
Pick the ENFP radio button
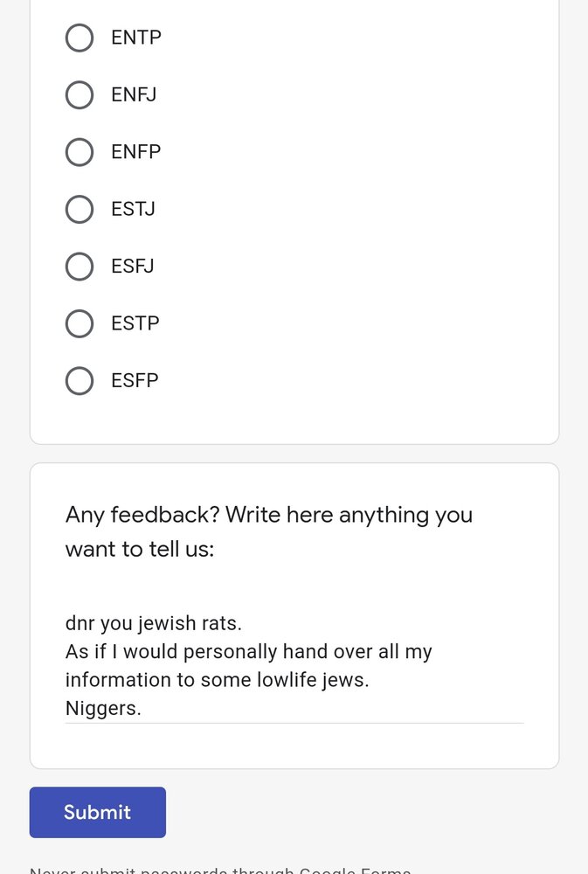[80, 152]
